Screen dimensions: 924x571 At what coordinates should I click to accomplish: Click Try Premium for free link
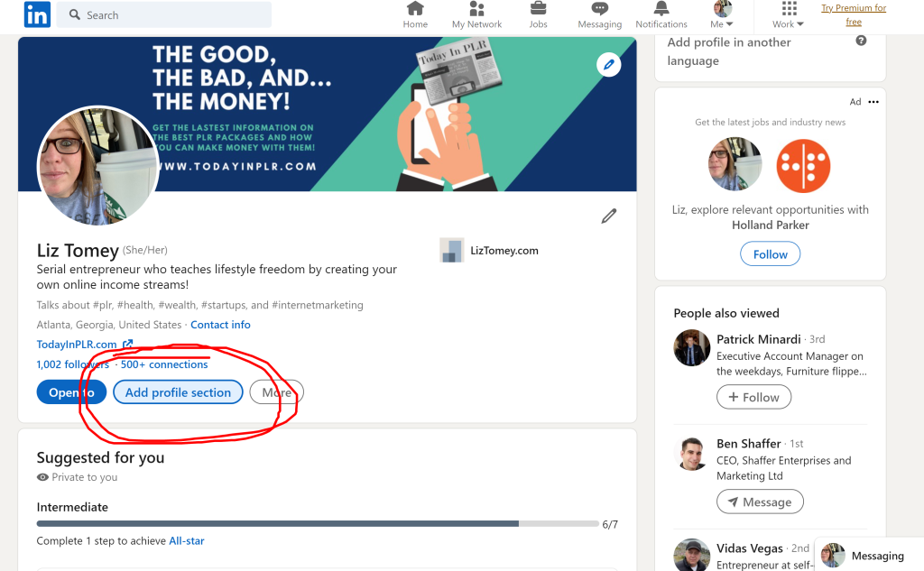tap(854, 14)
